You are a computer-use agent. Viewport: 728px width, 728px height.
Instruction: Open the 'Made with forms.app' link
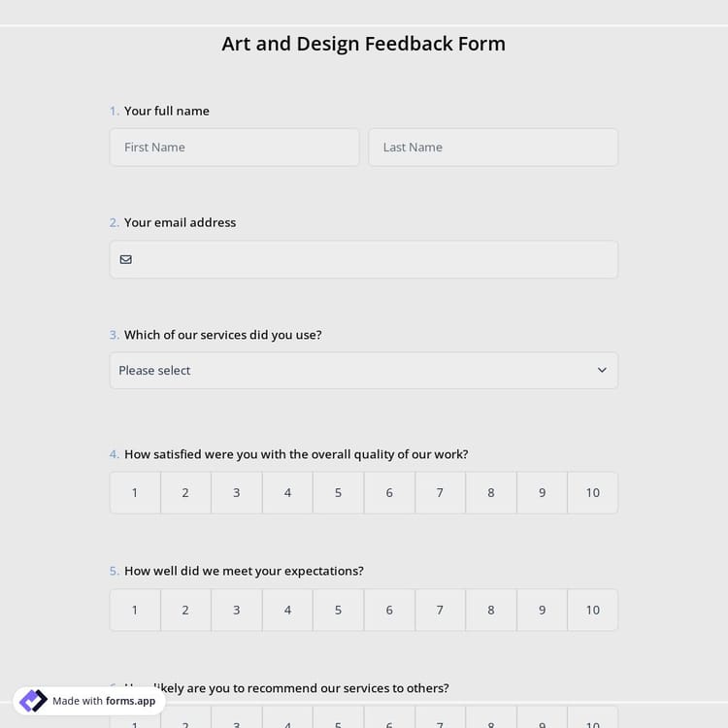(103, 701)
